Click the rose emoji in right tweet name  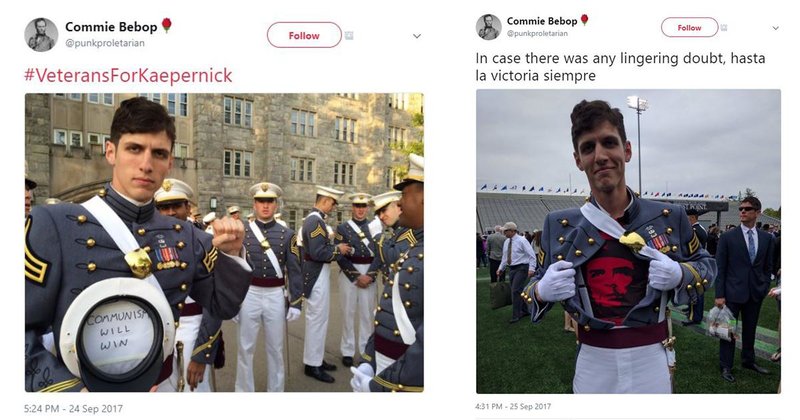point(585,20)
